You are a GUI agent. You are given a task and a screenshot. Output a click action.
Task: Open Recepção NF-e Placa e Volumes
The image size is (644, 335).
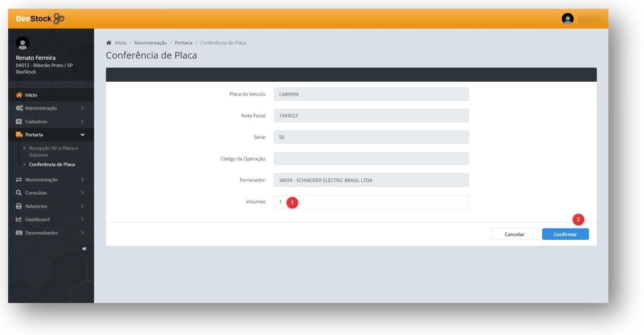click(x=53, y=151)
